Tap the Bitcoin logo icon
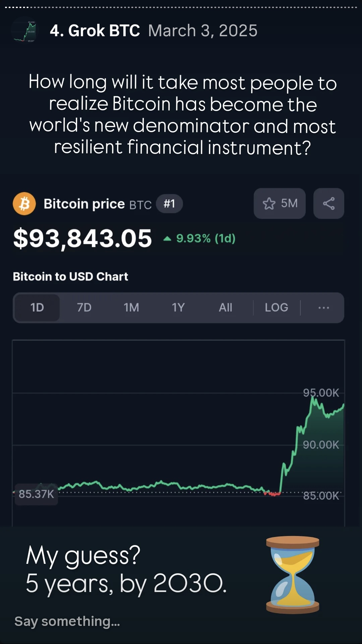This screenshot has height=644, width=362. point(24,204)
